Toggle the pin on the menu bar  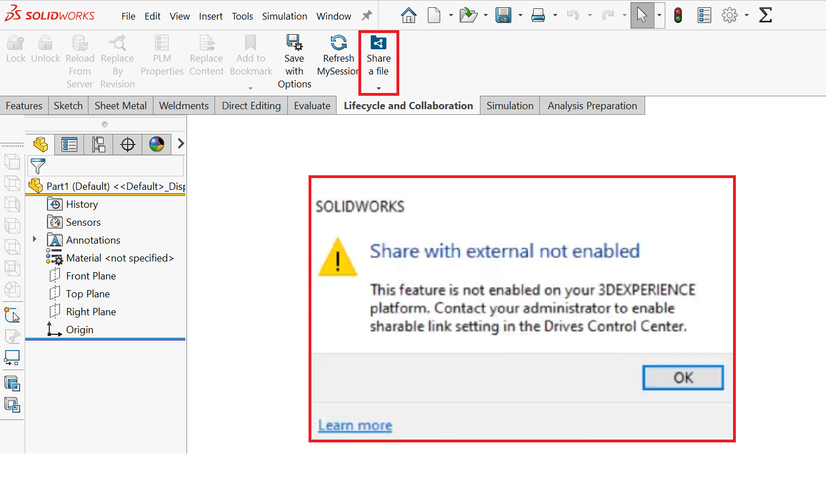367,16
